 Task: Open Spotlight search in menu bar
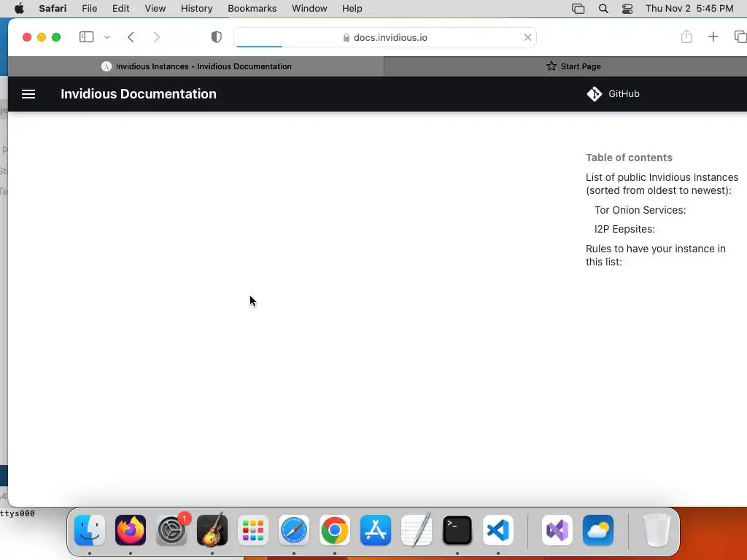point(603,9)
